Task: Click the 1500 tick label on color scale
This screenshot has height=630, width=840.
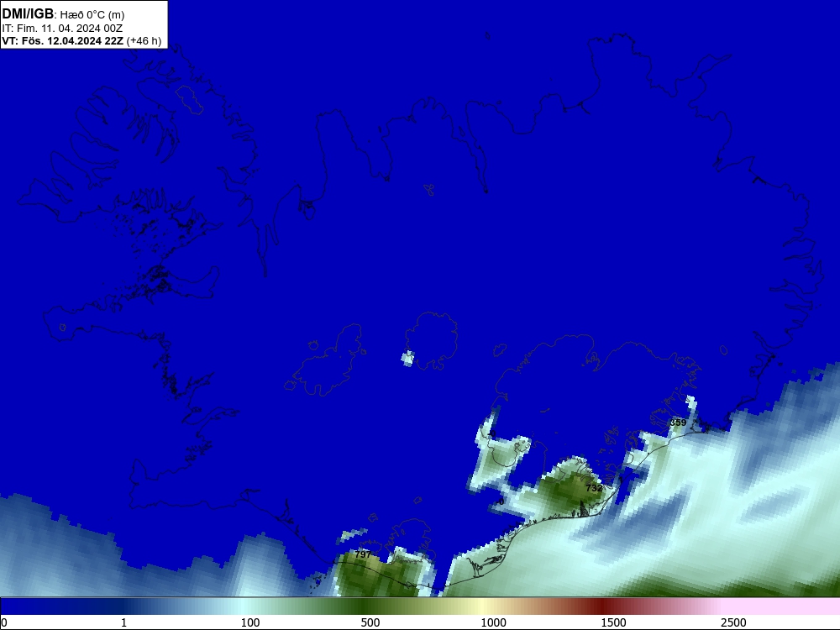Action: 613,622
